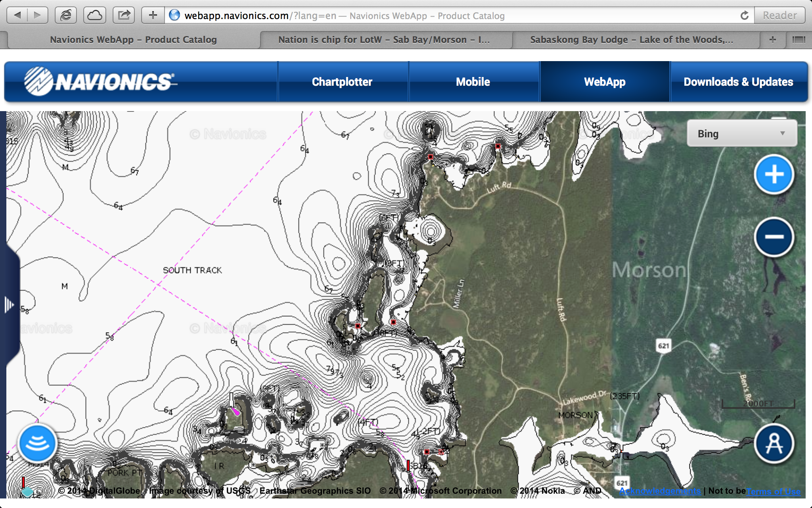Click the plus bookmark button beside address bar
This screenshot has height=508, width=812.
tap(153, 15)
